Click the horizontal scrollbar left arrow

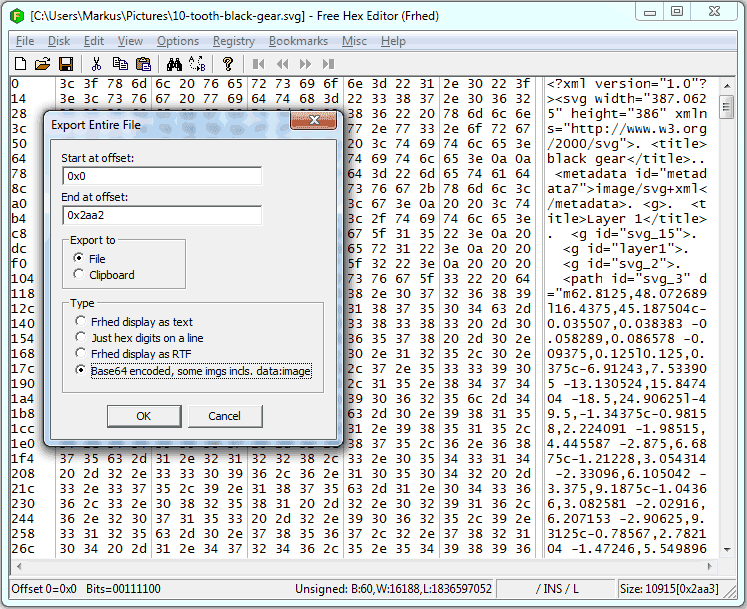coord(19,567)
